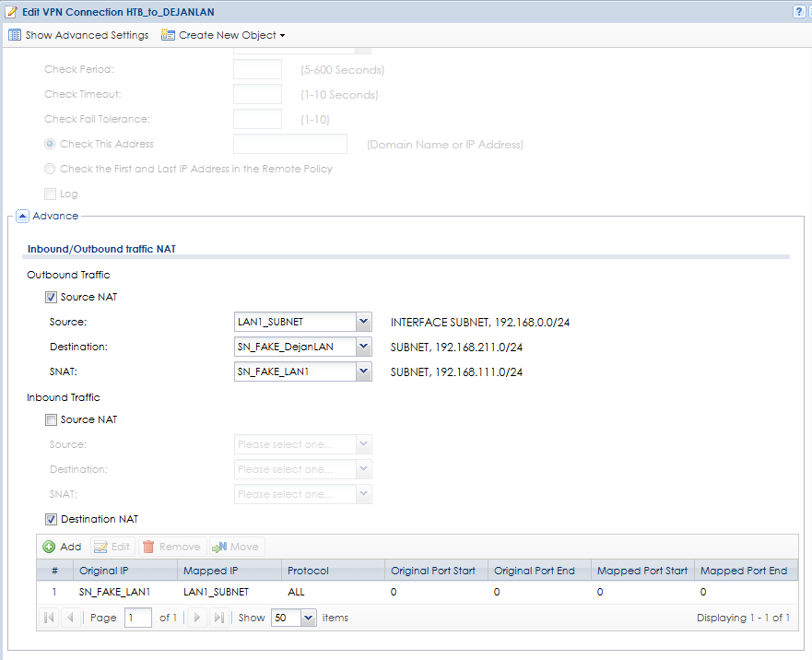Click Original Port End column header
Screen dimensions: 812x660
539,571
